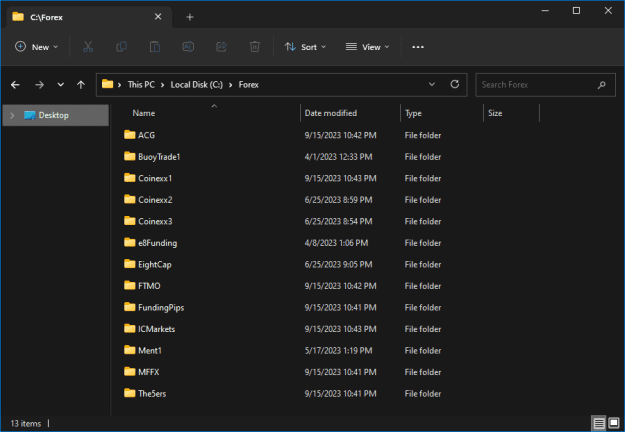Select the ACG folder icon
Image resolution: width=625 pixels, height=432 pixels.
[x=130, y=135]
